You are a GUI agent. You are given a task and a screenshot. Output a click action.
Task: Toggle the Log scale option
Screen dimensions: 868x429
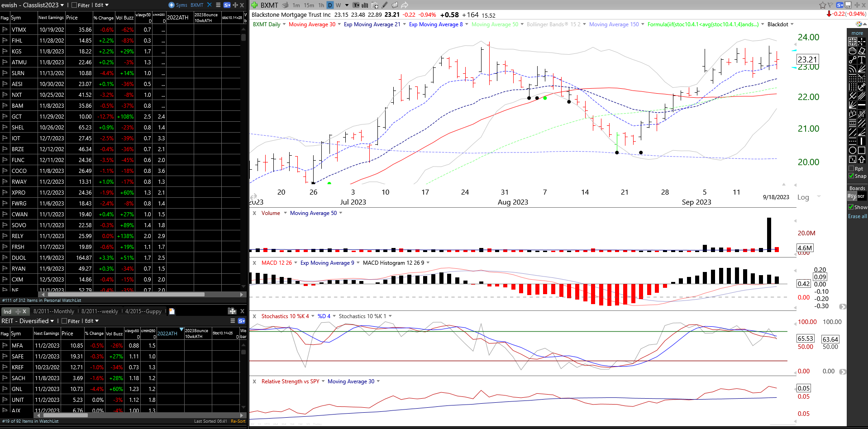click(x=803, y=197)
